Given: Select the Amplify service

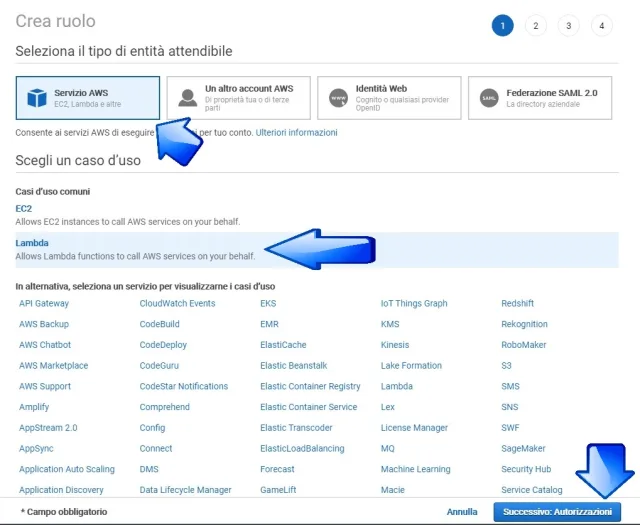Looking at the screenshot, I should [34, 407].
